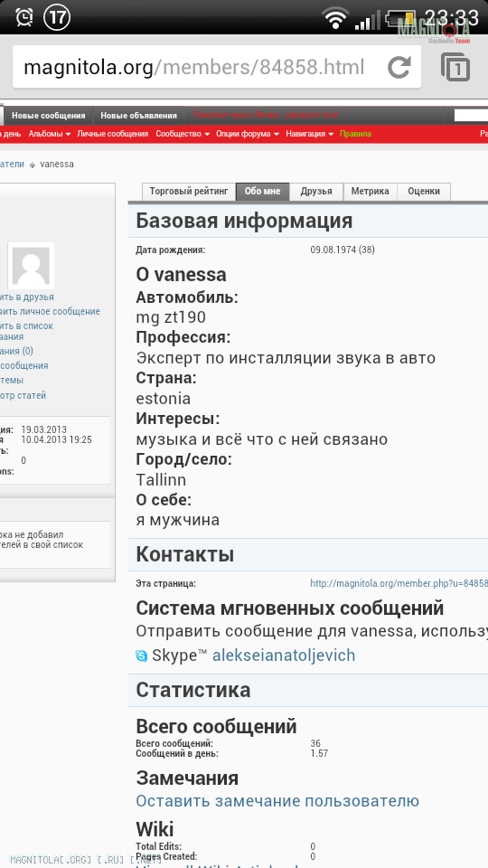Tap the magnitola.org address bar field

(216, 68)
